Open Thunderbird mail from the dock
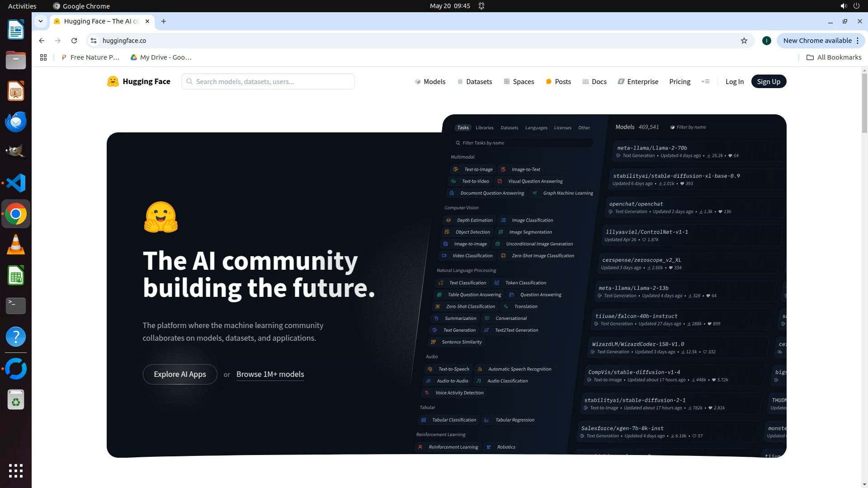Image resolution: width=868 pixels, height=488 pixels. (16, 122)
